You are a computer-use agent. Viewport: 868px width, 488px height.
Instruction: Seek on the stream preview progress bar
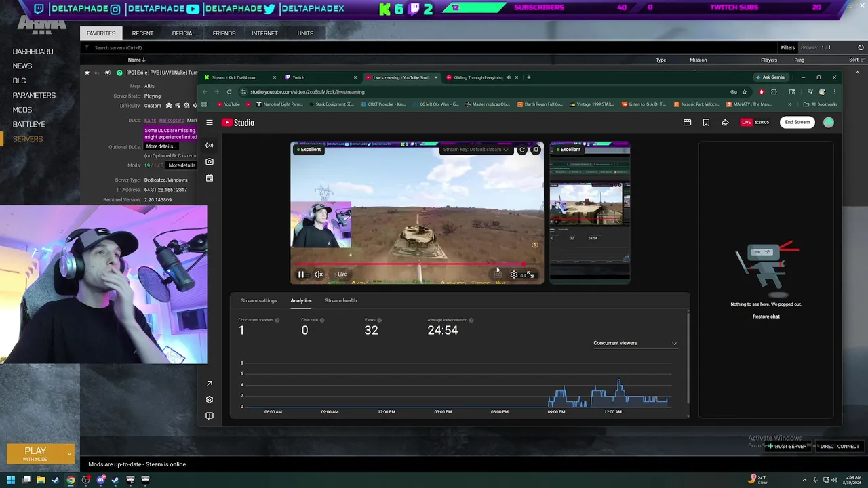[417, 264]
